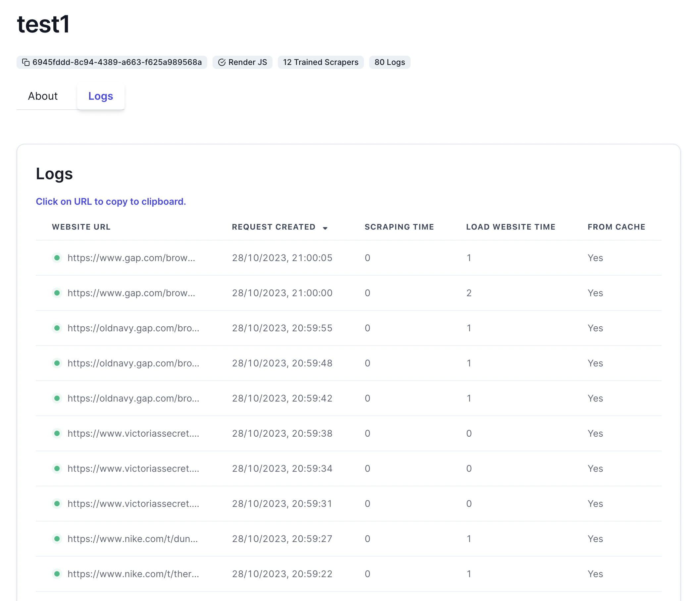
Task: Click the From Cache column header
Action: 616,227
